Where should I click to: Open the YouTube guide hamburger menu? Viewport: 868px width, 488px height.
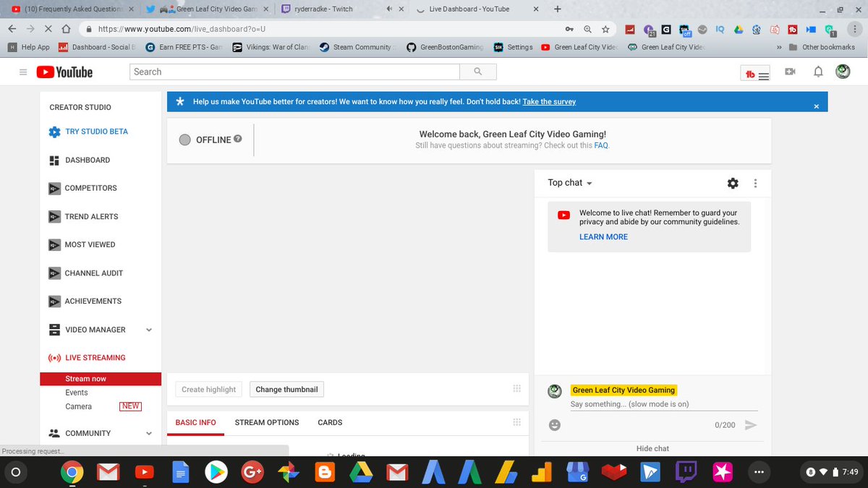click(23, 72)
